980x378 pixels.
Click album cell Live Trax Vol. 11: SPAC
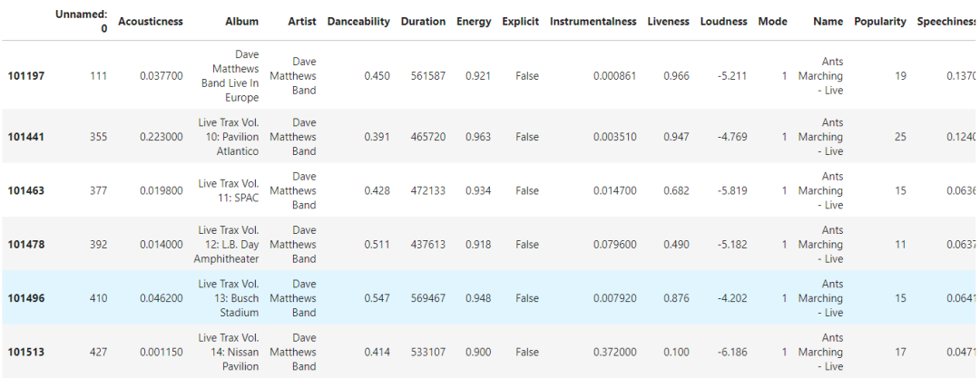[228, 190]
